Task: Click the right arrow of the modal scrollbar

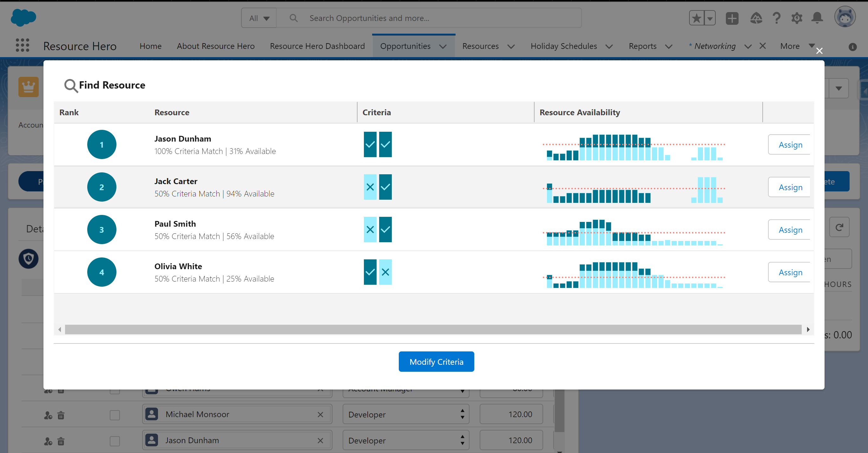Action: (x=808, y=329)
